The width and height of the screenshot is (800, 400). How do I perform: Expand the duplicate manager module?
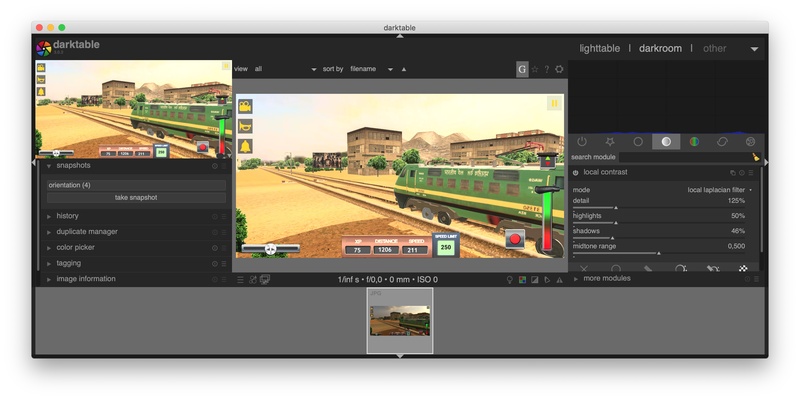49,232
